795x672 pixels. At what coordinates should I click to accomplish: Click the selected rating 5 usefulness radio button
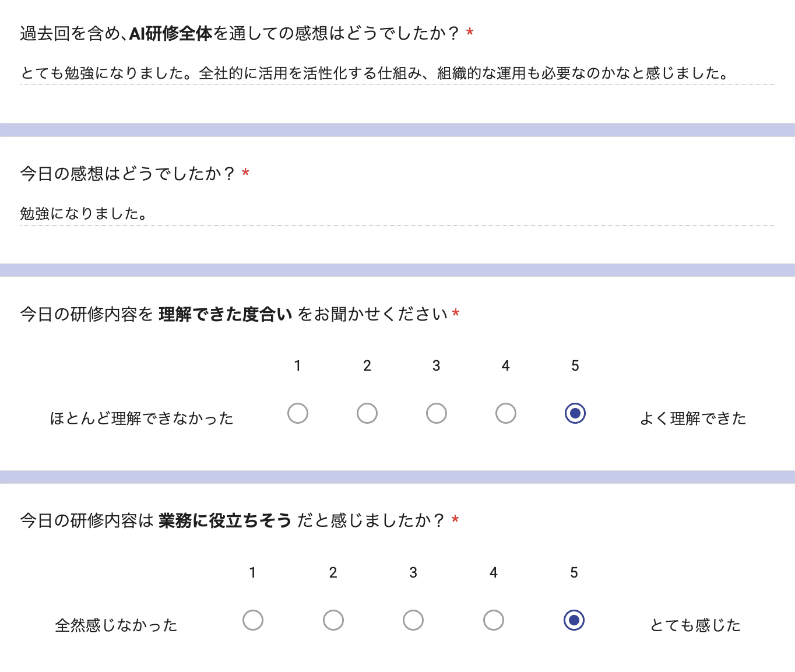pos(574,620)
